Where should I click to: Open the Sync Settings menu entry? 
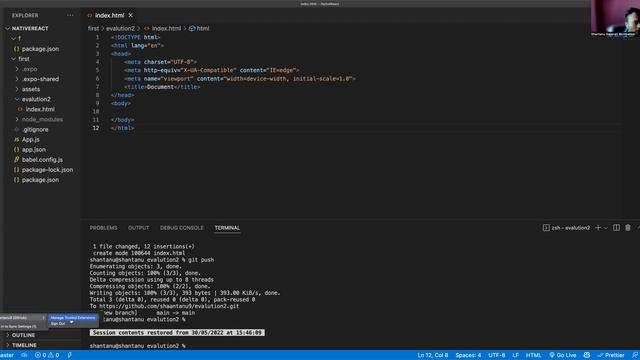click(18, 327)
